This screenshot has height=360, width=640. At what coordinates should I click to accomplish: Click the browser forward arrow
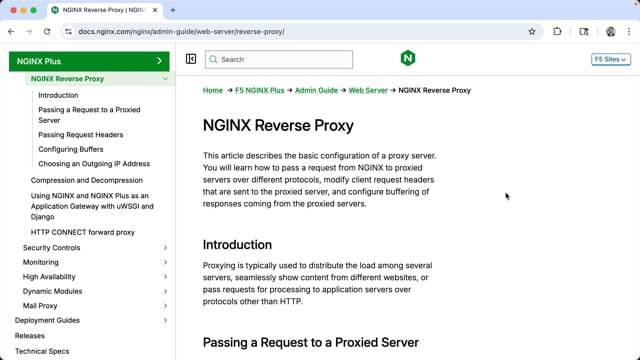coord(29,31)
